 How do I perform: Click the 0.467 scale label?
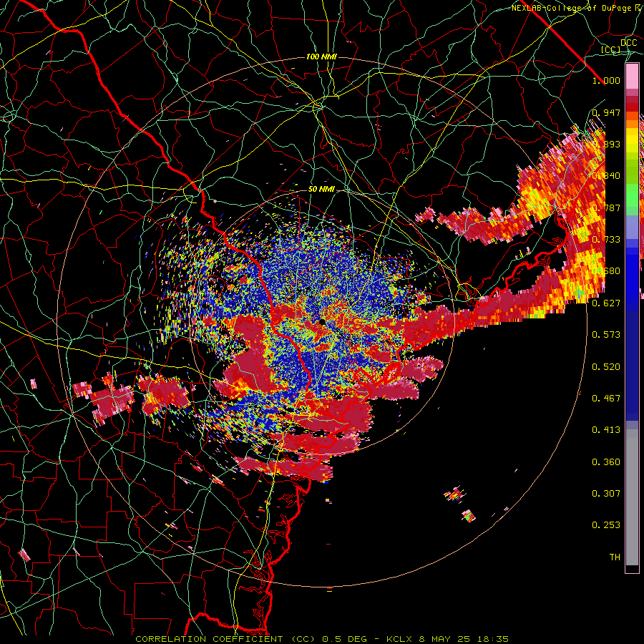606,398
